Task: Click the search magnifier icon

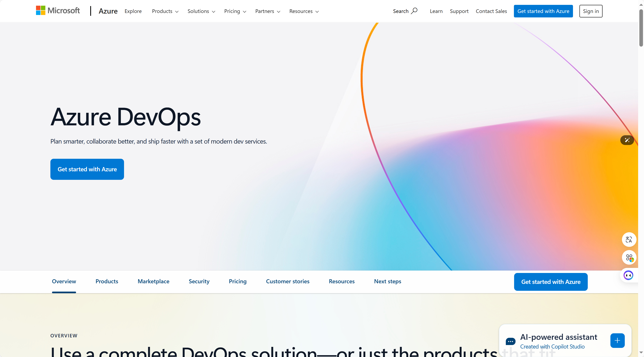Action: point(414,11)
